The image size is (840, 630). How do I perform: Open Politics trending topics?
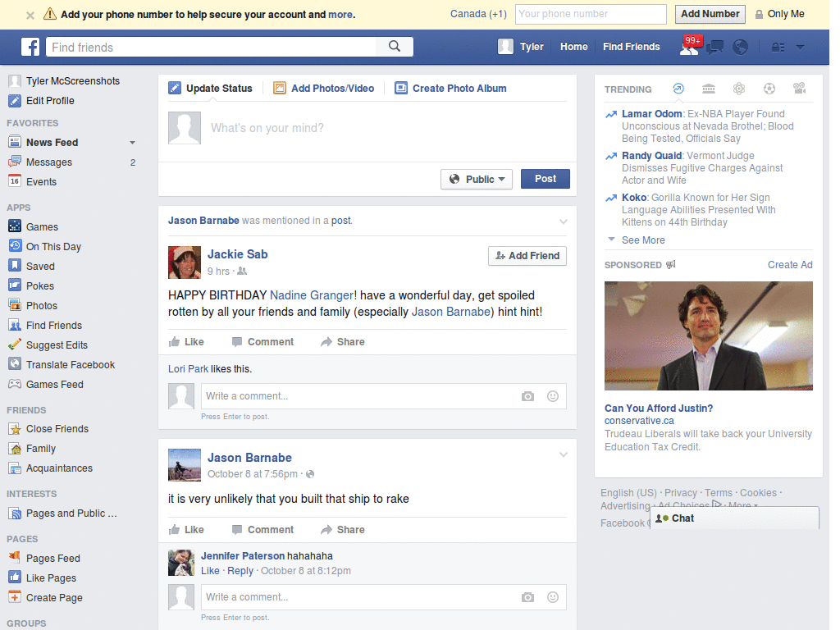(x=709, y=89)
